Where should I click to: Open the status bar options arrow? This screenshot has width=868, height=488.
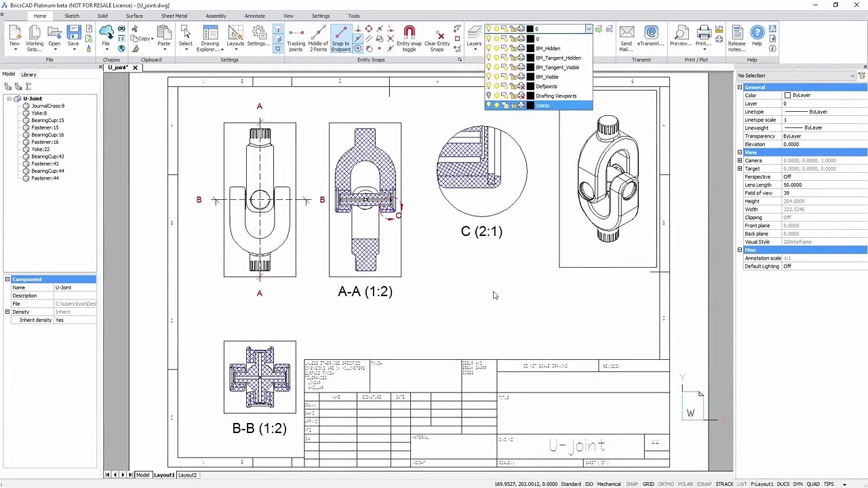pyautogui.click(x=844, y=484)
